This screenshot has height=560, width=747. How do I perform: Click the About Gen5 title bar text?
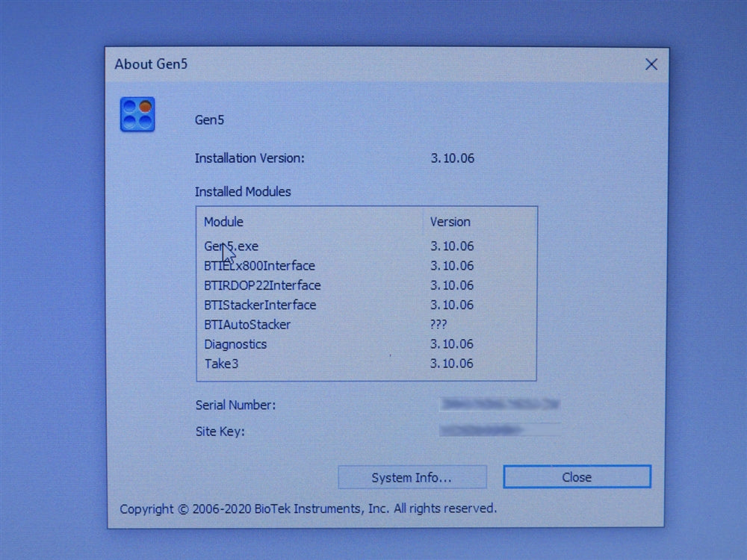(151, 64)
